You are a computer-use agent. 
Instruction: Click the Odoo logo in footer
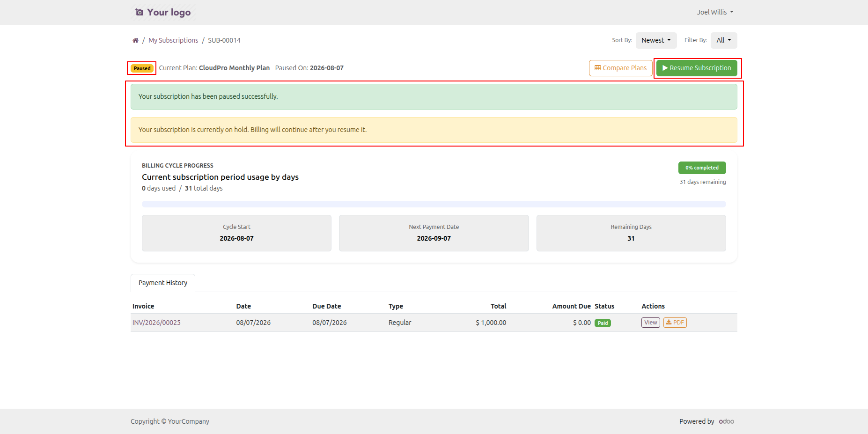(x=726, y=421)
